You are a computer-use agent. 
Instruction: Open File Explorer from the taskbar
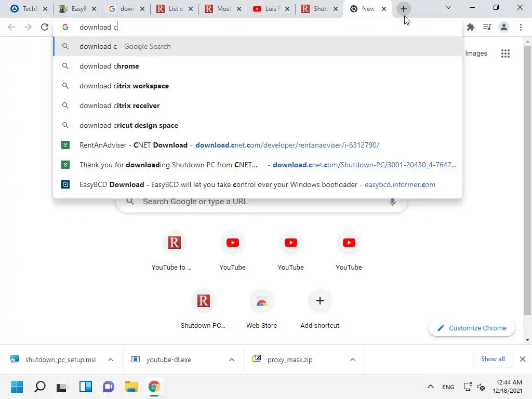pyautogui.click(x=131, y=387)
